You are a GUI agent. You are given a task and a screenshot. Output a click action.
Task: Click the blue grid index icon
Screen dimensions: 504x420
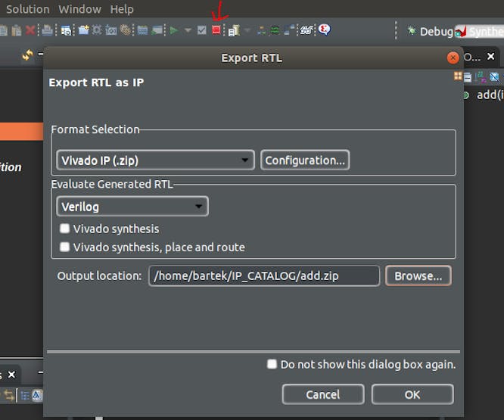coord(142,30)
